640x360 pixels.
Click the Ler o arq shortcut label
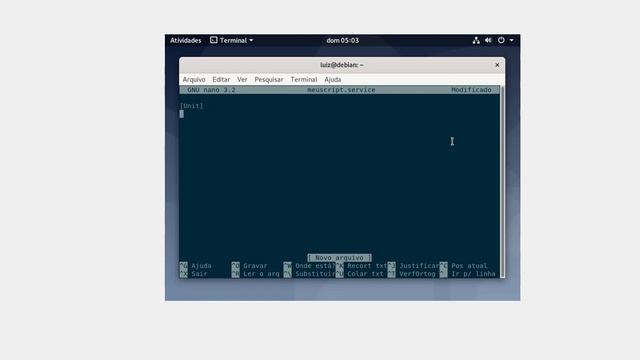pyautogui.click(x=261, y=274)
